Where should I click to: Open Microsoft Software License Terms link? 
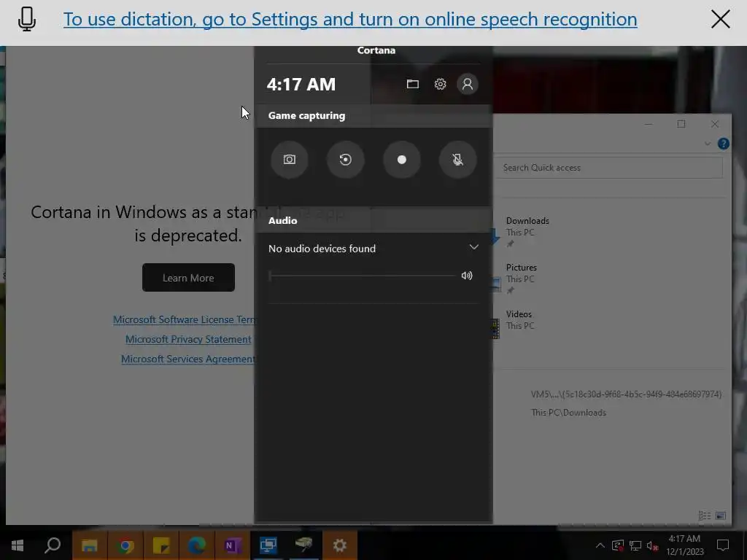[x=185, y=319]
